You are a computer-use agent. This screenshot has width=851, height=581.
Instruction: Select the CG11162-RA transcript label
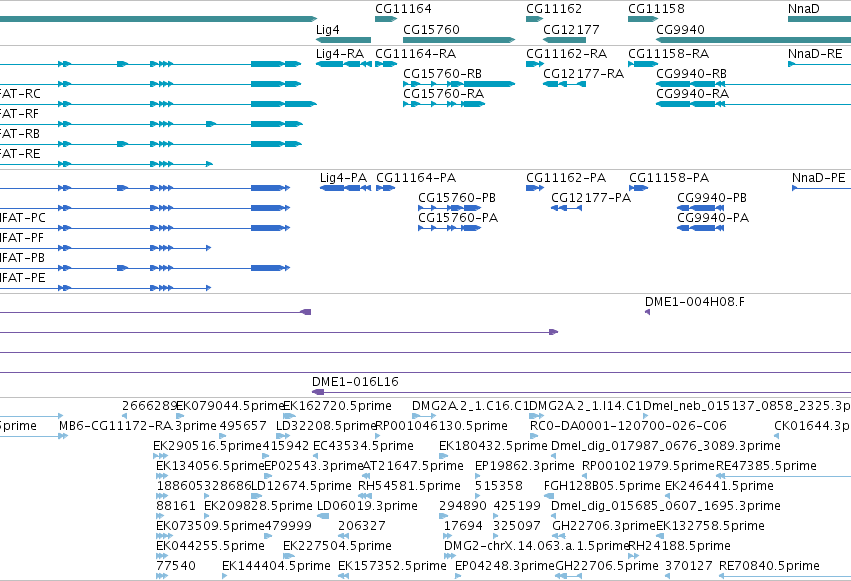tap(567, 54)
